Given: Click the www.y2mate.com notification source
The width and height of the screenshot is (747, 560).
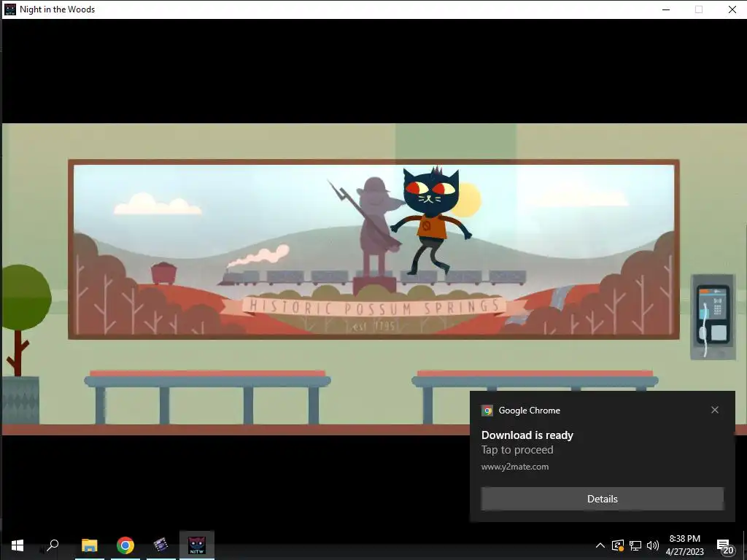Looking at the screenshot, I should click(515, 467).
